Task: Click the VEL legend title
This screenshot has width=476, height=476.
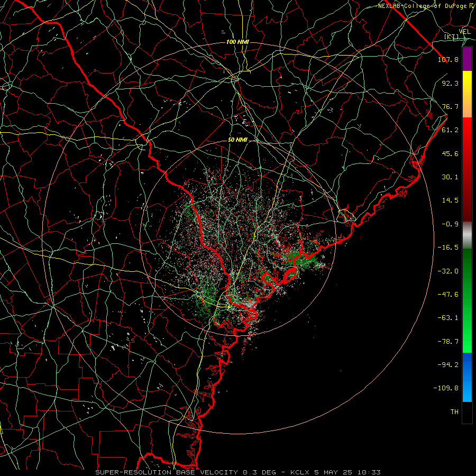Action: [x=465, y=32]
